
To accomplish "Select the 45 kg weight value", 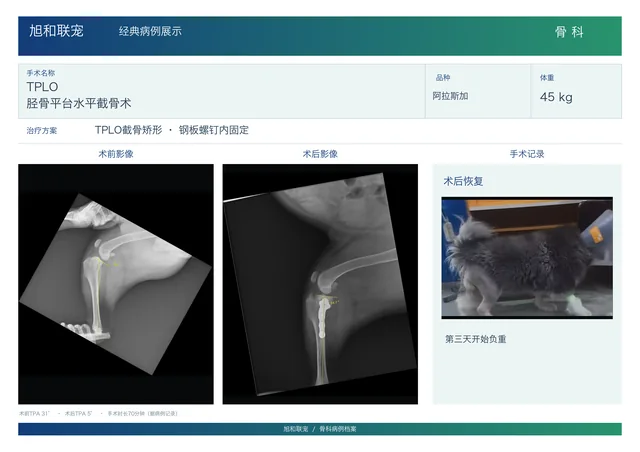I will point(556,97).
